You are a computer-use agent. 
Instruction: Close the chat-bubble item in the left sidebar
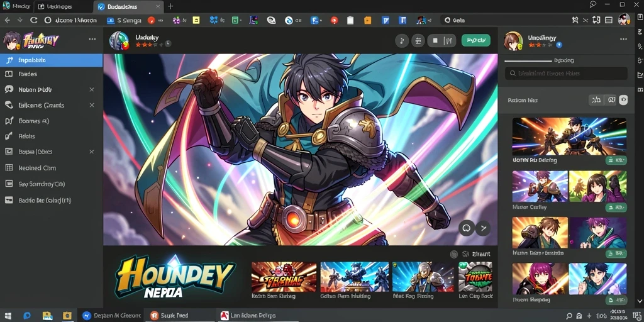(x=92, y=89)
